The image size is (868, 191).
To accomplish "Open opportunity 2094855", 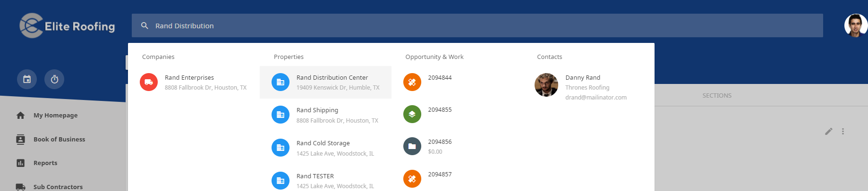I will pos(440,109).
